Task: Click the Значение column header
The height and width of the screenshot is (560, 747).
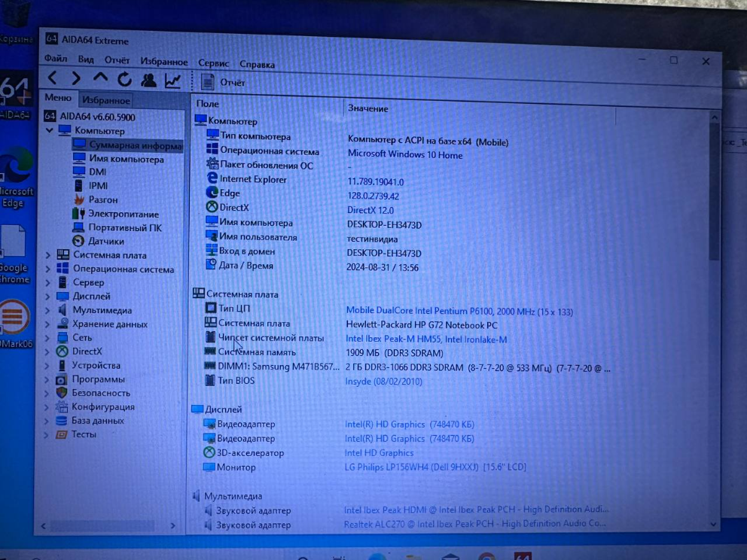Action: pyautogui.click(x=368, y=108)
